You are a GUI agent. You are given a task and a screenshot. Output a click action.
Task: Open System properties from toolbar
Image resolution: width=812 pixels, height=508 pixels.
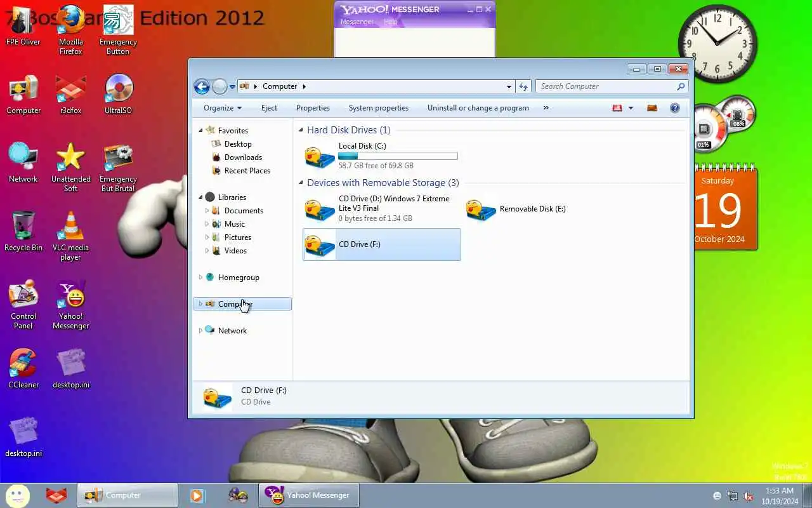tap(378, 108)
